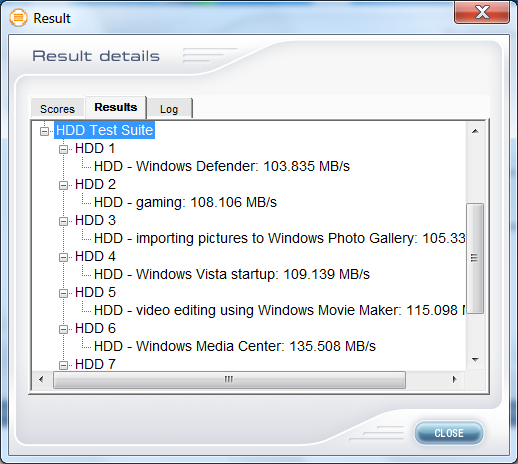Collapse the HDD 6 branch
Screen dimensions: 518x464
click(63, 329)
